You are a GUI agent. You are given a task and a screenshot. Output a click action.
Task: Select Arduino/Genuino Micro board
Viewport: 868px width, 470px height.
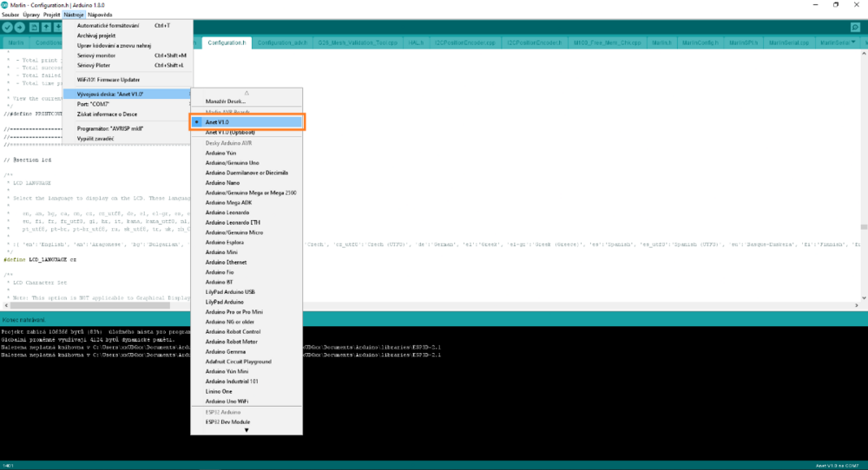tap(247, 232)
